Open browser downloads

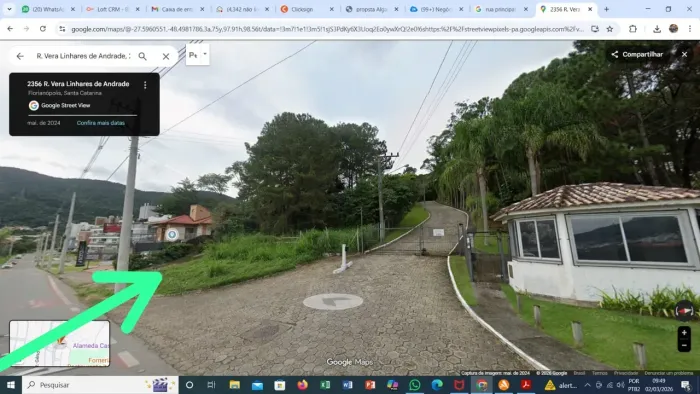click(657, 29)
